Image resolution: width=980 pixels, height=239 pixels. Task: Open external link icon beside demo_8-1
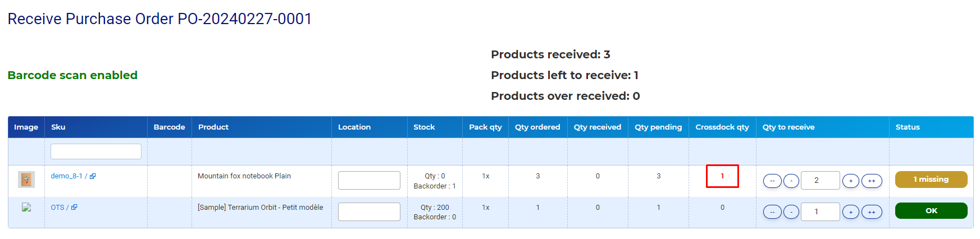[93, 176]
